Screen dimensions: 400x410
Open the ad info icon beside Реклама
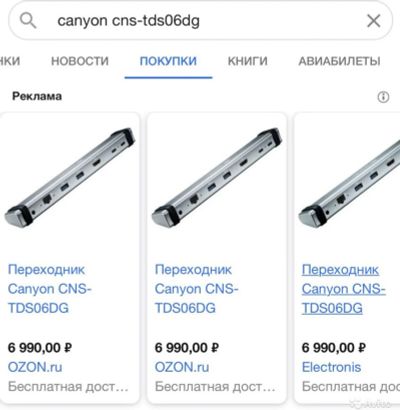[x=383, y=97]
